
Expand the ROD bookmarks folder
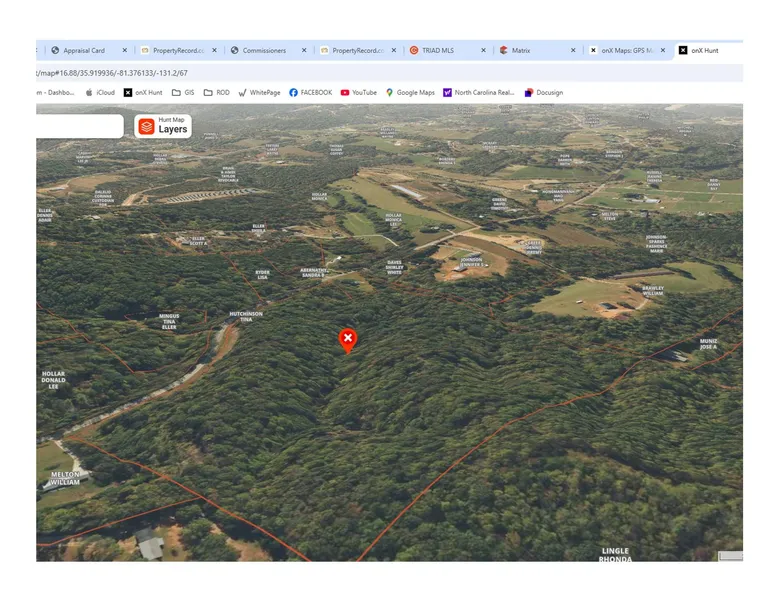coord(216,92)
